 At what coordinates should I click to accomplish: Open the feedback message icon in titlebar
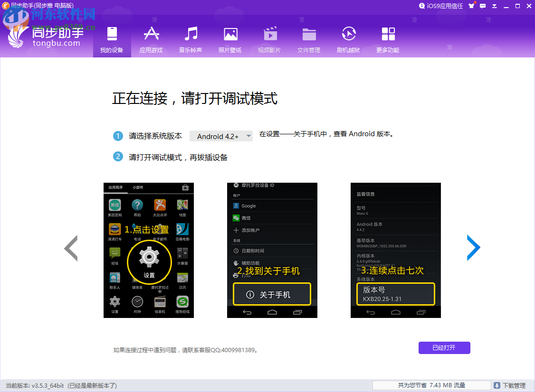(482, 6)
